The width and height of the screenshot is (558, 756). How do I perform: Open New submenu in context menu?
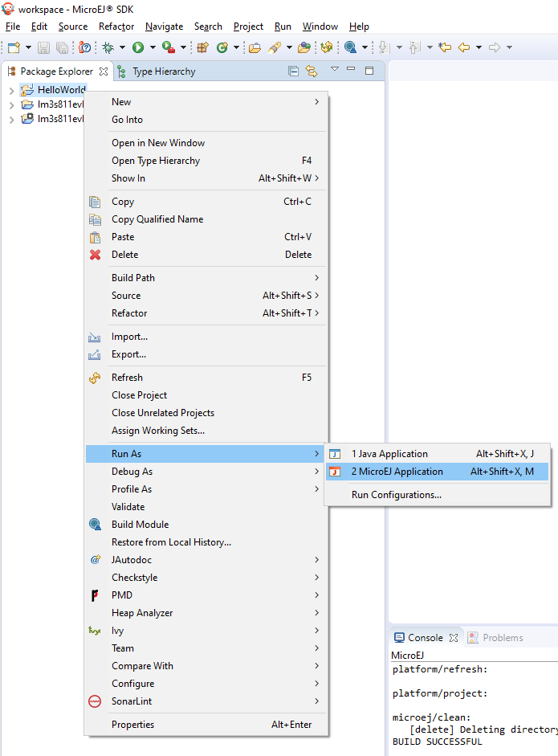(x=206, y=102)
